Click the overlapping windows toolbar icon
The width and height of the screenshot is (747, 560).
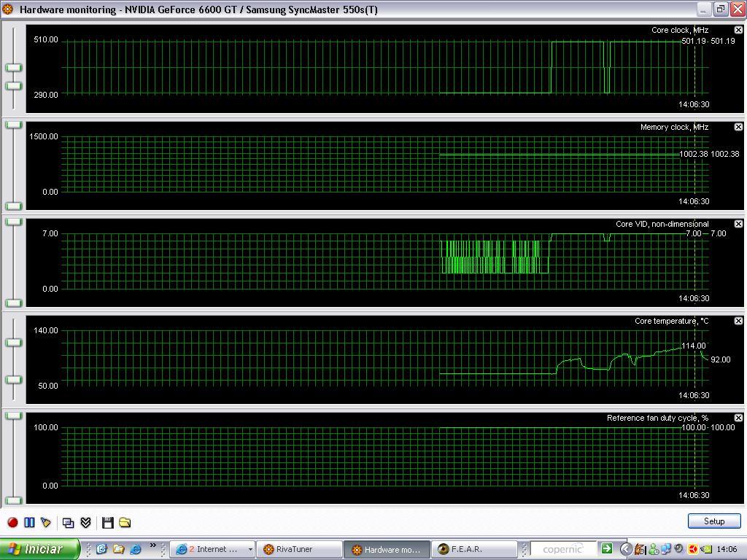point(68,523)
